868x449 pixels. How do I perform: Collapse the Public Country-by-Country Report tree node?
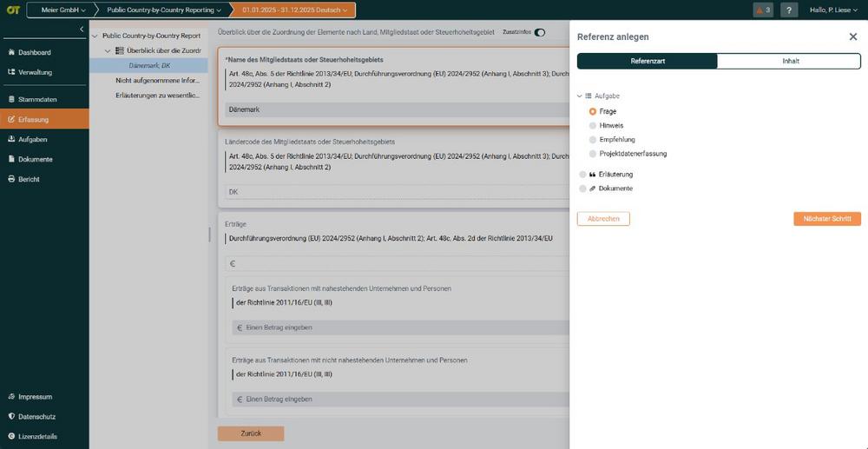pyautogui.click(x=95, y=36)
